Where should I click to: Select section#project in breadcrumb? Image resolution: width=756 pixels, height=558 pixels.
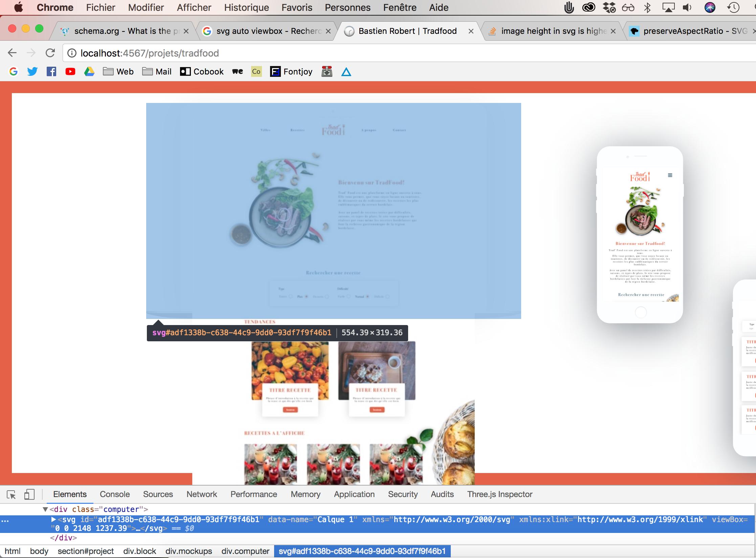86,551
